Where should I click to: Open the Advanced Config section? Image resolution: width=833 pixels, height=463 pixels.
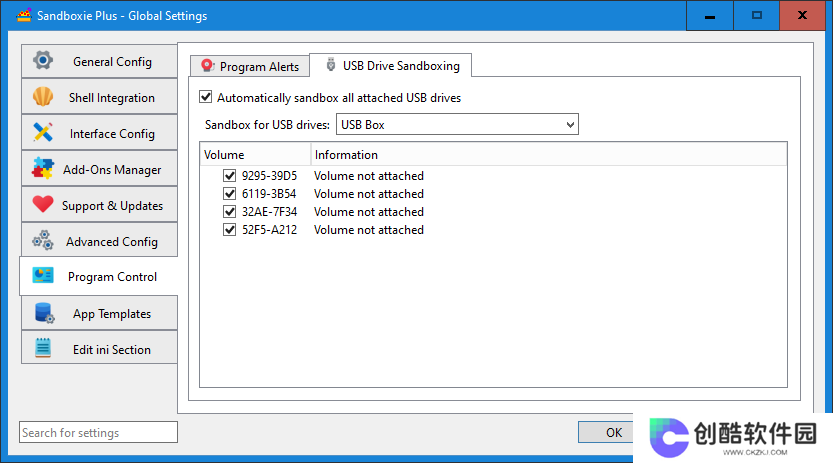pyautogui.click(x=99, y=241)
